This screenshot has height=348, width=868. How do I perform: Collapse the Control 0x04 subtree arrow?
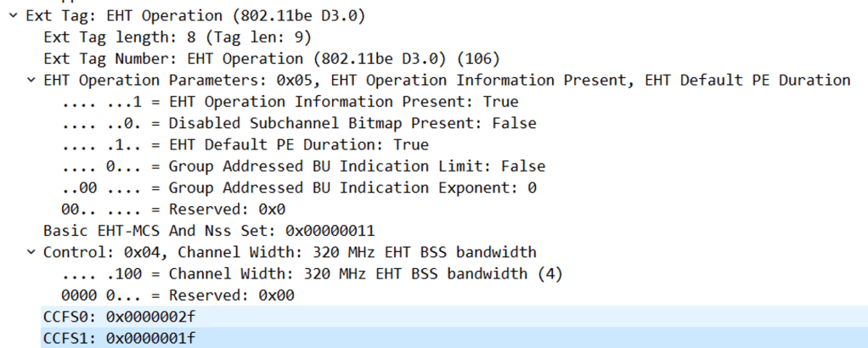coord(32,251)
